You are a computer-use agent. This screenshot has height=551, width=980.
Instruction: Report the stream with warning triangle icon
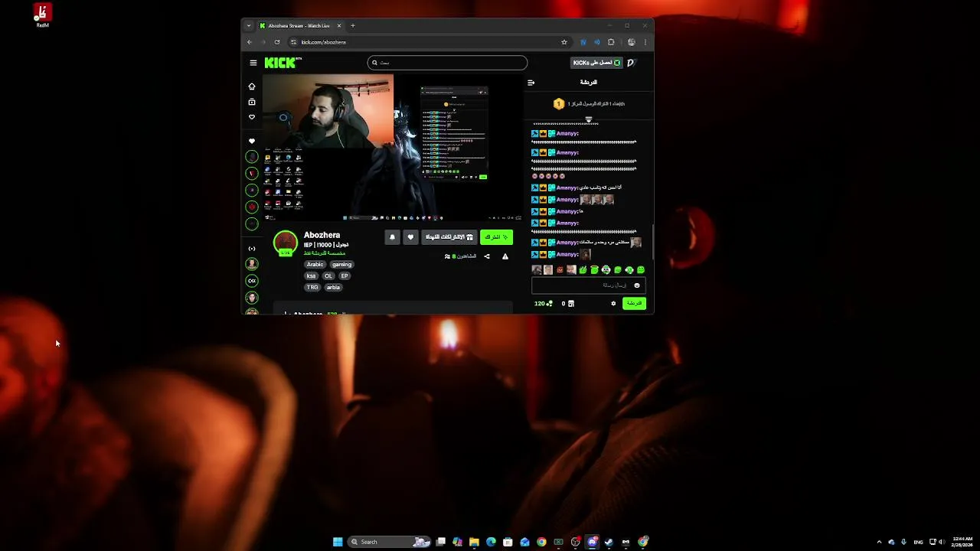coord(505,256)
